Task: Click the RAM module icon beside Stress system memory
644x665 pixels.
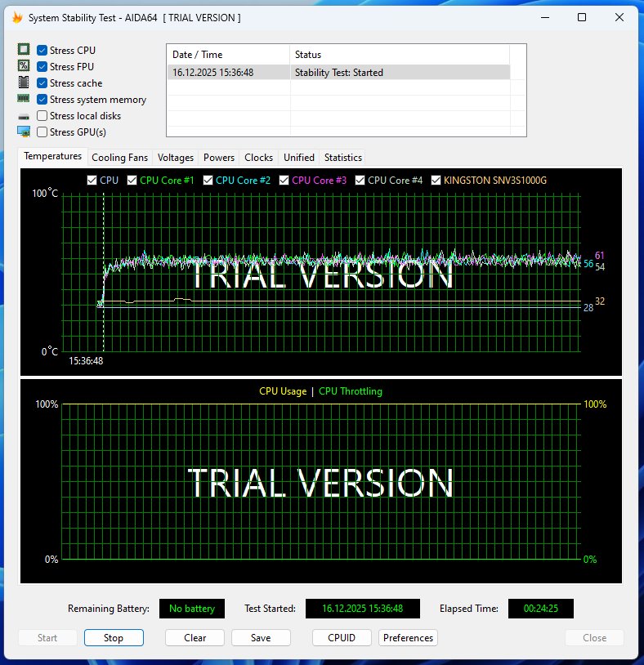Action: pyautogui.click(x=24, y=99)
